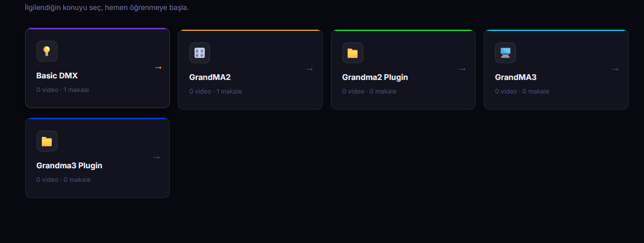644x243 pixels.
Task: Click the computer monitor icon on GrandMA3
Action: (x=505, y=53)
